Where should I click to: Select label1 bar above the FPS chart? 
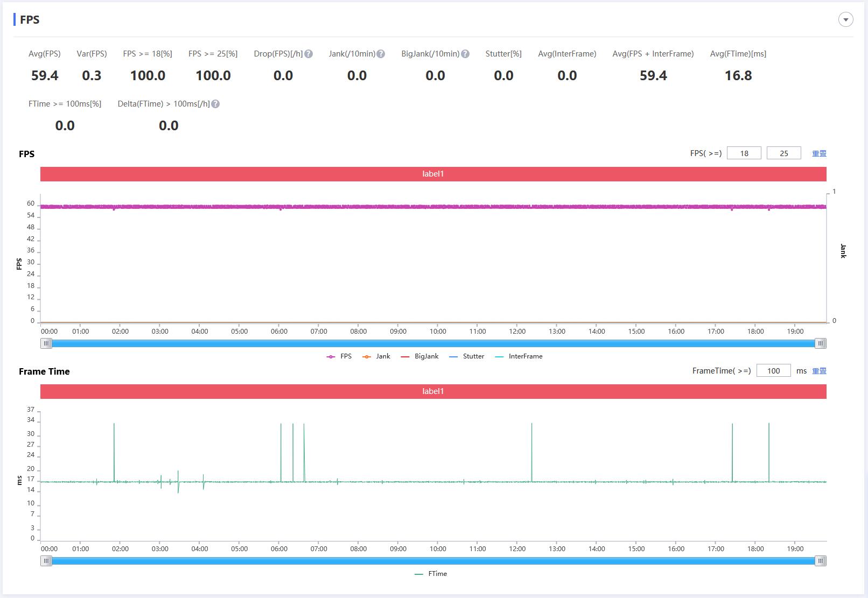(433, 174)
